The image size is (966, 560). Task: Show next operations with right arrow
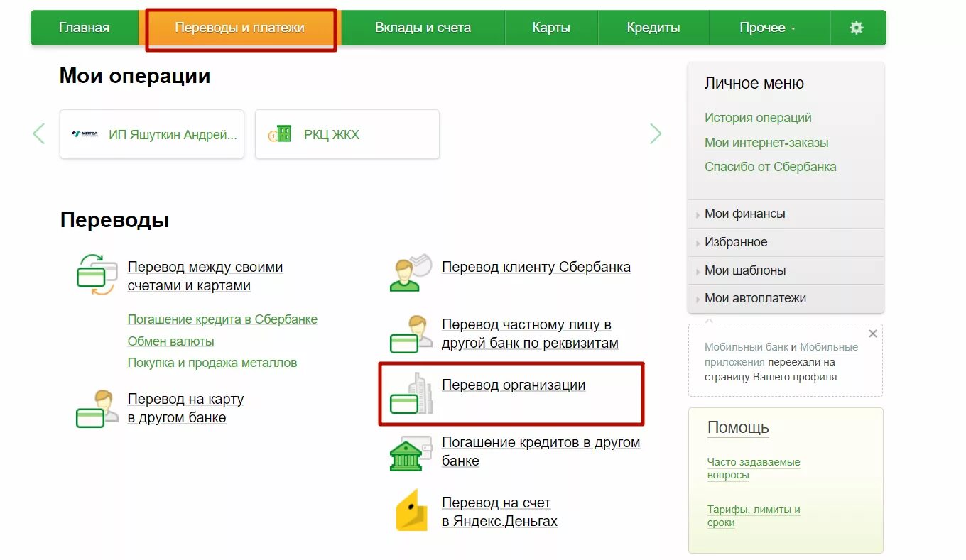point(656,133)
